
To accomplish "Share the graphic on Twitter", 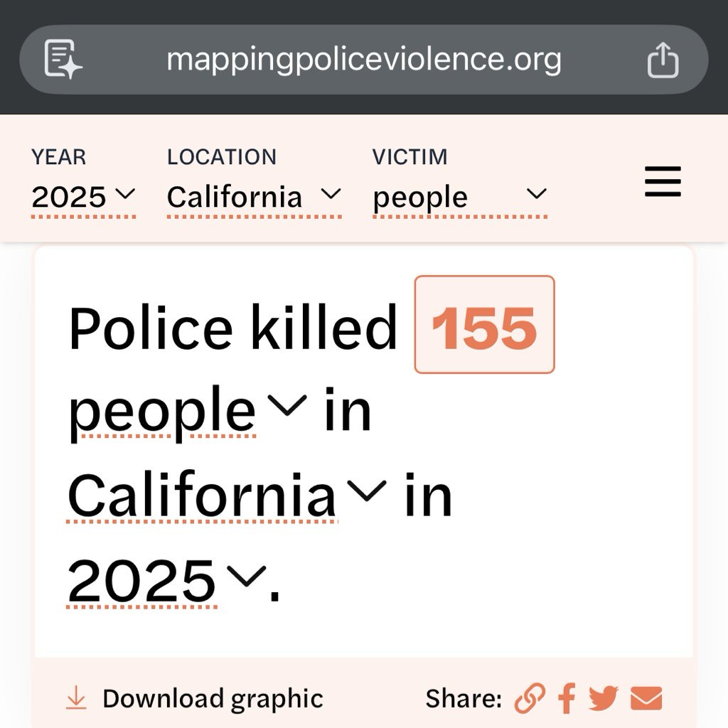I will (604, 698).
